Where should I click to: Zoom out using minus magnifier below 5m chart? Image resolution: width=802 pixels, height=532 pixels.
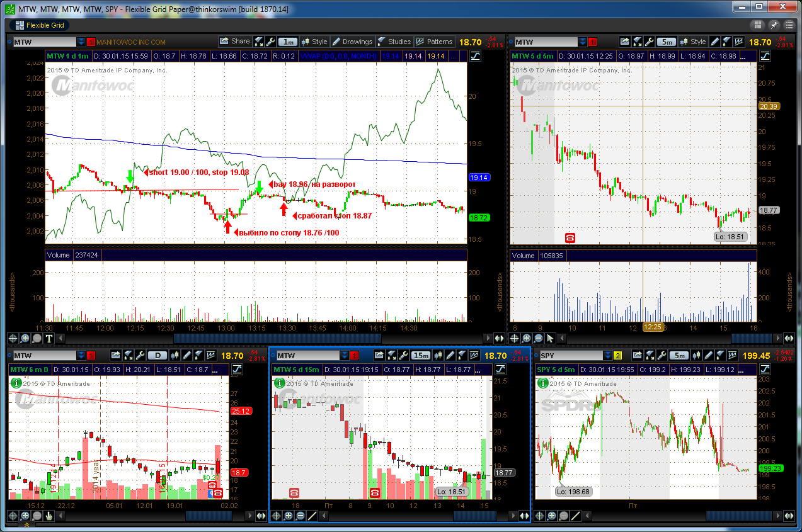coord(539,338)
